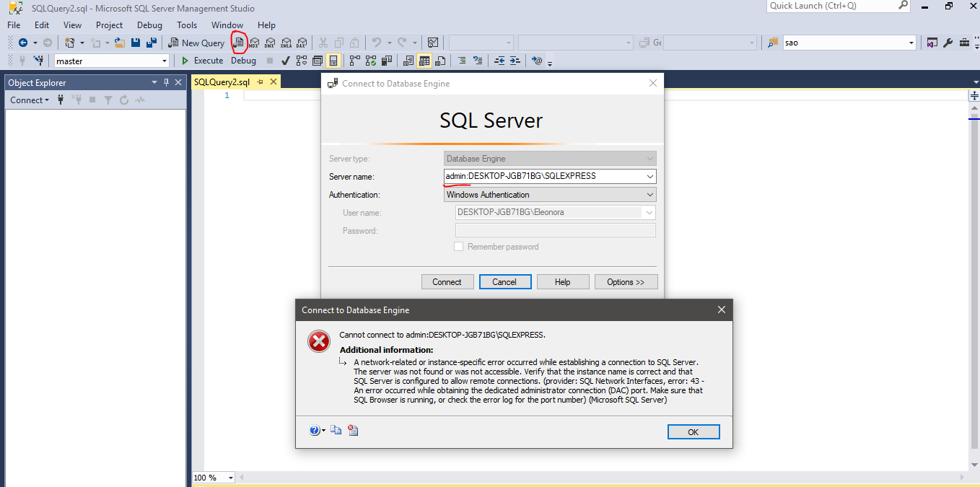
Task: Click the Find in Files icon
Action: pos(773,43)
